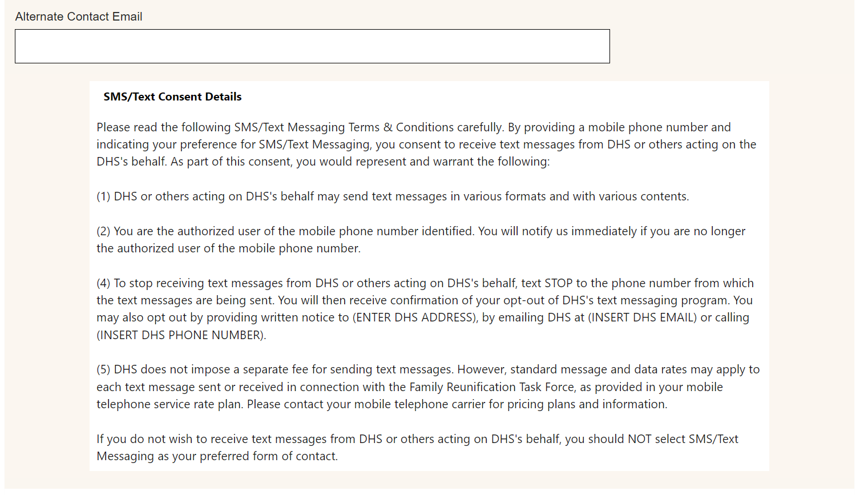Click the "(2)" number marker
This screenshot has height=495, width=868.
[x=103, y=231]
